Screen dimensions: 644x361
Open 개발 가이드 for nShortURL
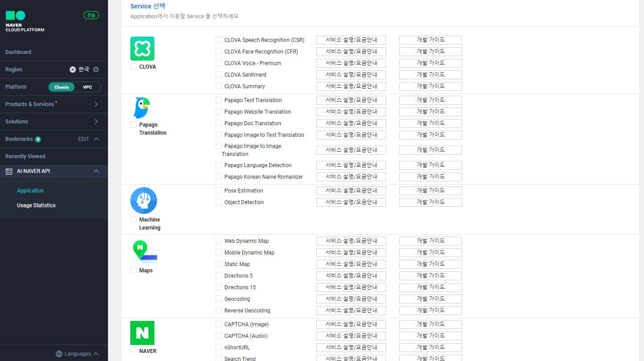[x=431, y=348]
